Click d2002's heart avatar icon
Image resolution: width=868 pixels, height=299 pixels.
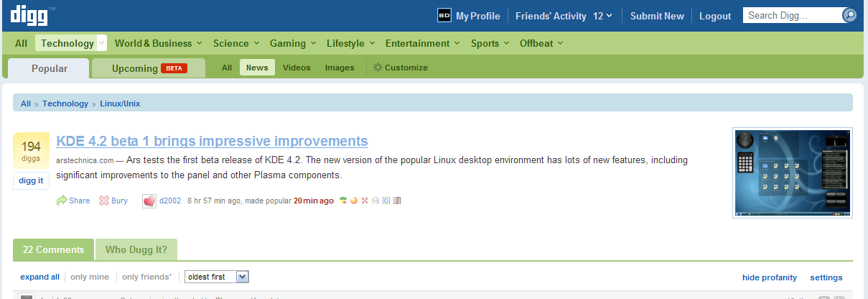[149, 201]
